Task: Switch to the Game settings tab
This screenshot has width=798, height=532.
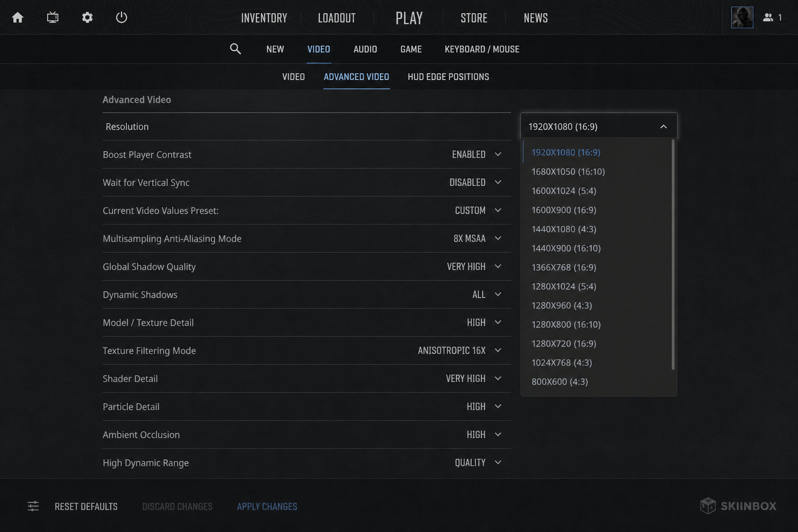Action: click(x=411, y=49)
